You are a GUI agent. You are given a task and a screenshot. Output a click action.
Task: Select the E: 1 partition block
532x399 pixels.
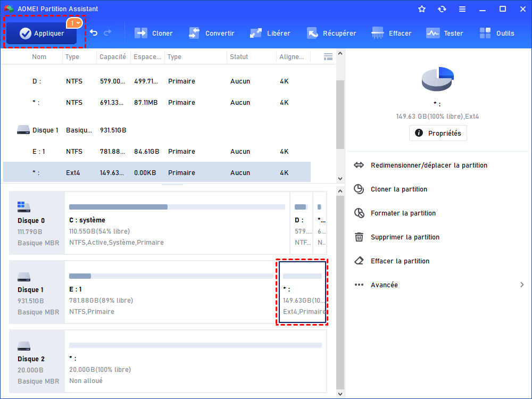171,292
